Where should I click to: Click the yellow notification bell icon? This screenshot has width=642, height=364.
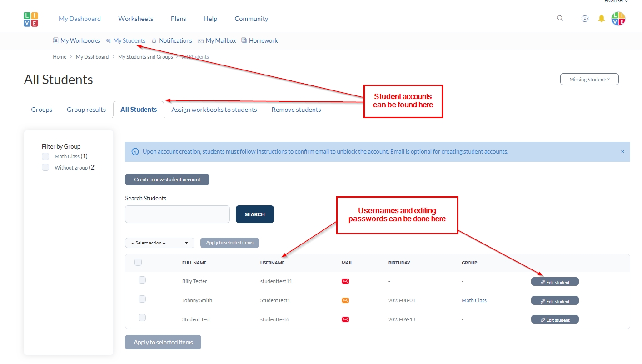pos(602,19)
